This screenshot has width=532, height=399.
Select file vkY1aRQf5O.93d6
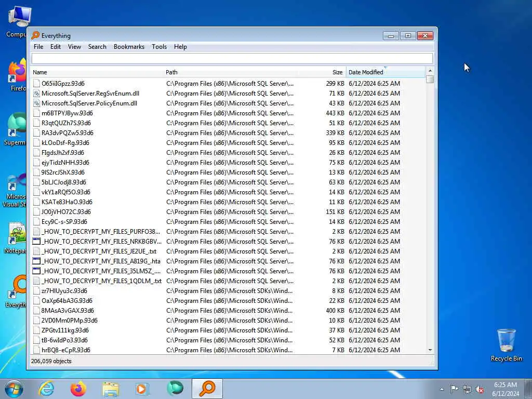[65, 192]
